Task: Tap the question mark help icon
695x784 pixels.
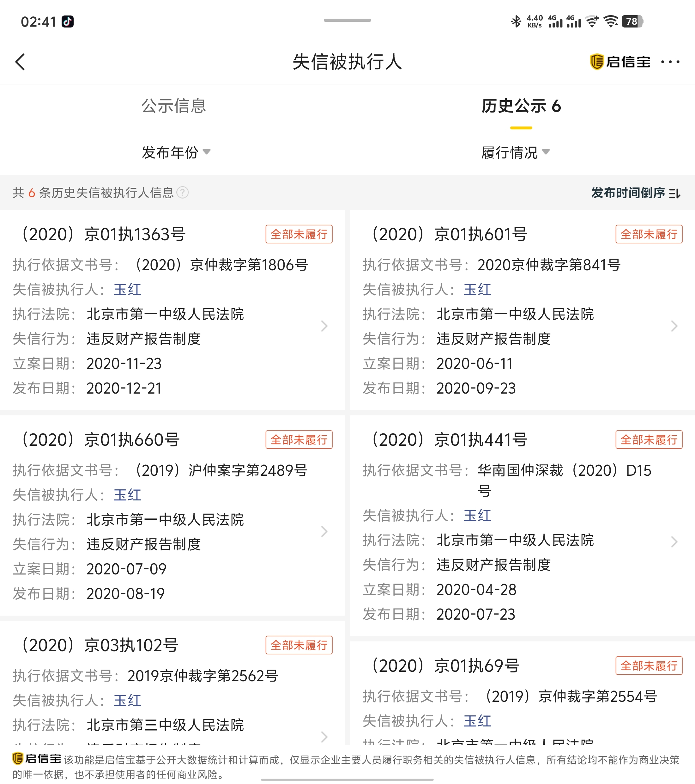Action: pos(183,193)
